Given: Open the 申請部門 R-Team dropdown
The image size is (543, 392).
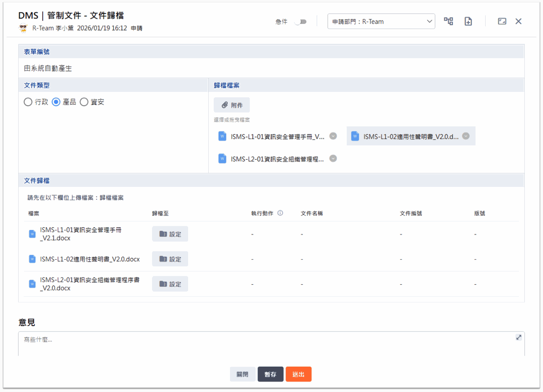Looking at the screenshot, I should point(381,21).
